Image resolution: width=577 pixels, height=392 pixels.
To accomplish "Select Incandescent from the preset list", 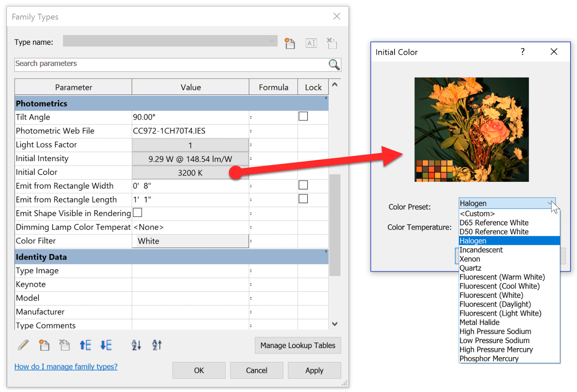I will coord(481,250).
